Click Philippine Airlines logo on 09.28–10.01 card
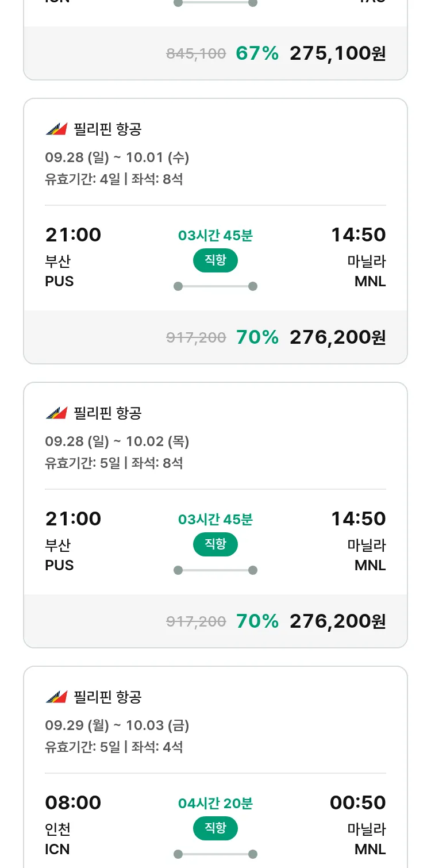The width and height of the screenshot is (431, 868). 56,129
